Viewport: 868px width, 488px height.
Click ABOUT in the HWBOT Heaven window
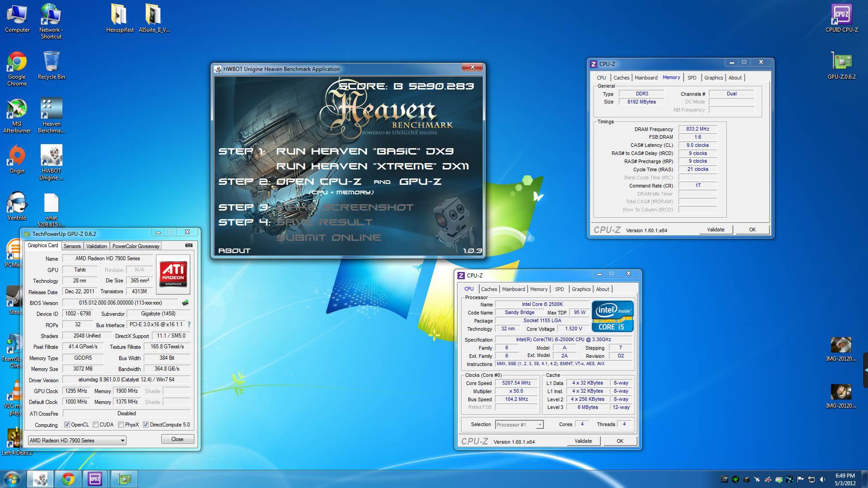234,251
